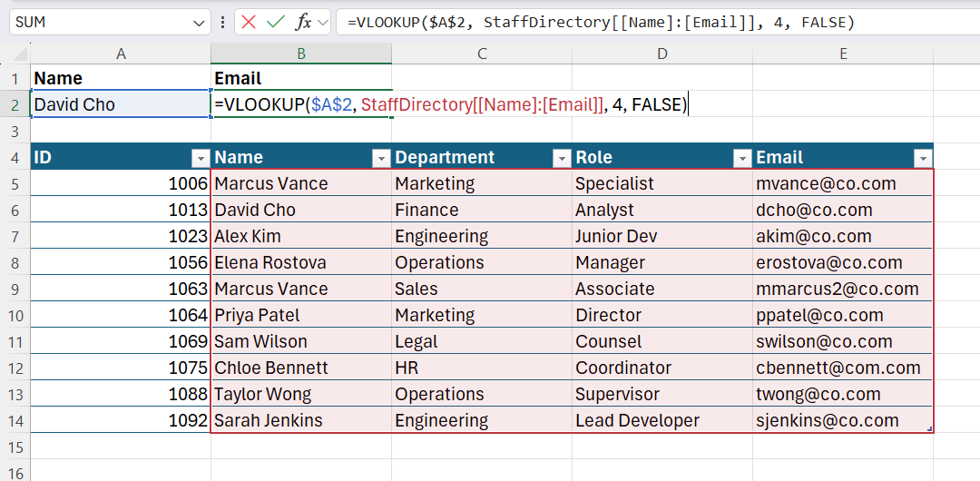The width and height of the screenshot is (980, 481).
Task: Select column A header
Action: 121,54
